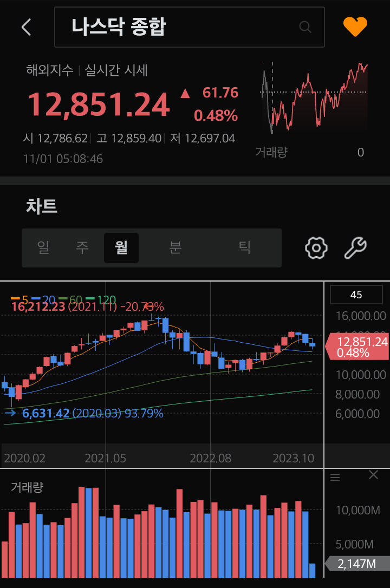Image resolution: width=390 pixels, height=588 pixels.
Task: Tap the timestamp 11/01 05:08:46
Action: [x=63, y=159]
